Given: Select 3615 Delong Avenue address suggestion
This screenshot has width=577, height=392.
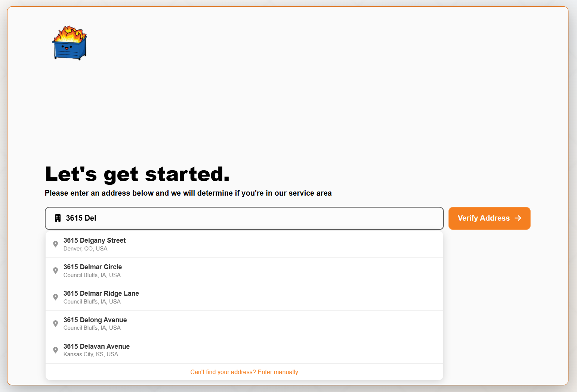Looking at the screenshot, I should tap(244, 324).
